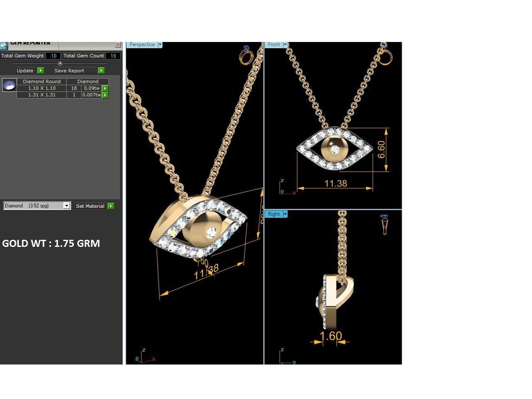Click the Gem Reporter panel icon

pos(3,46)
